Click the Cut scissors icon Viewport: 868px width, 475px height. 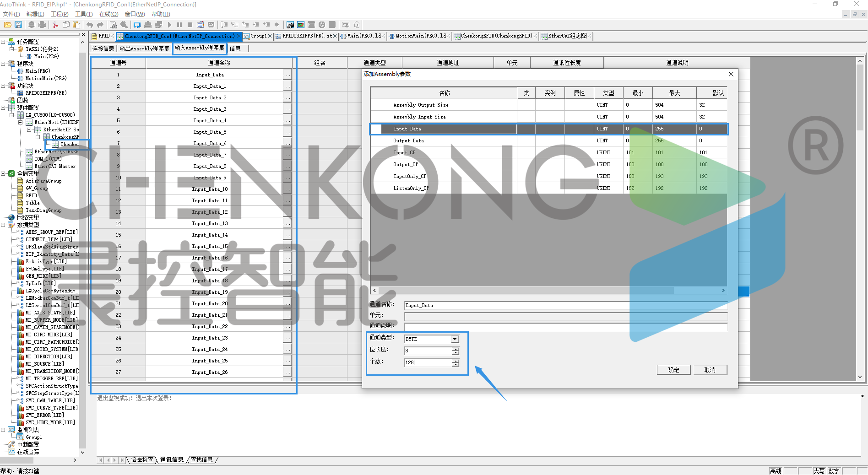click(x=55, y=25)
